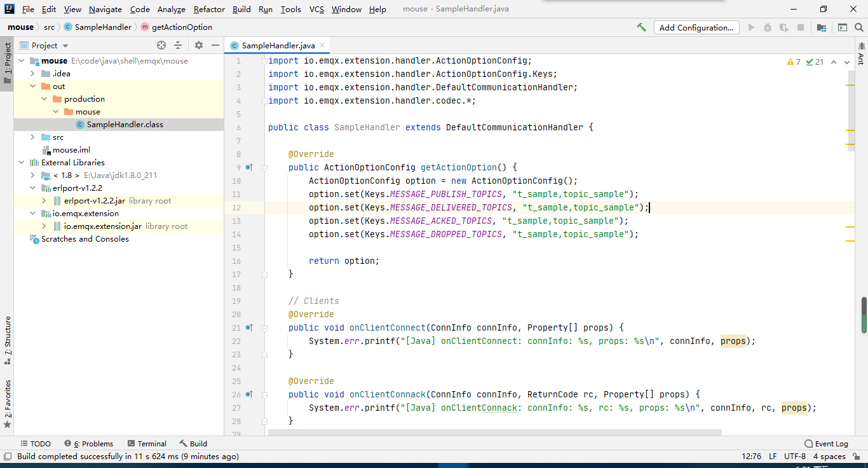Collapse External Libraries node
The width and height of the screenshot is (868, 468).
[22, 163]
